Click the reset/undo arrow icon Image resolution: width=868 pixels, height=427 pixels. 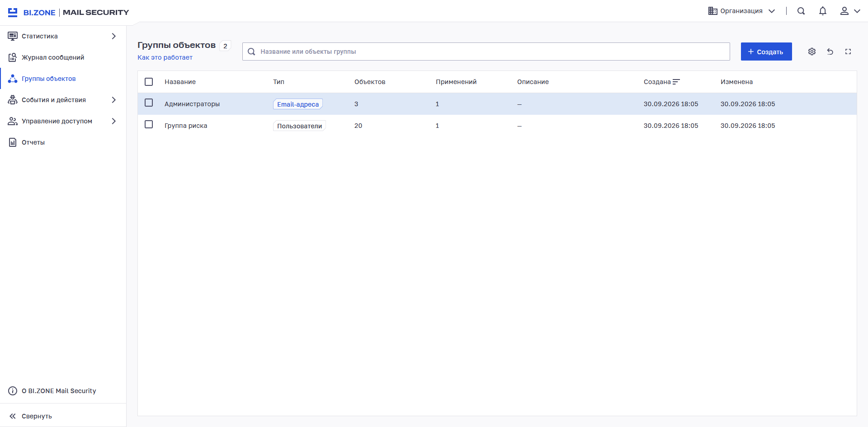[830, 52]
